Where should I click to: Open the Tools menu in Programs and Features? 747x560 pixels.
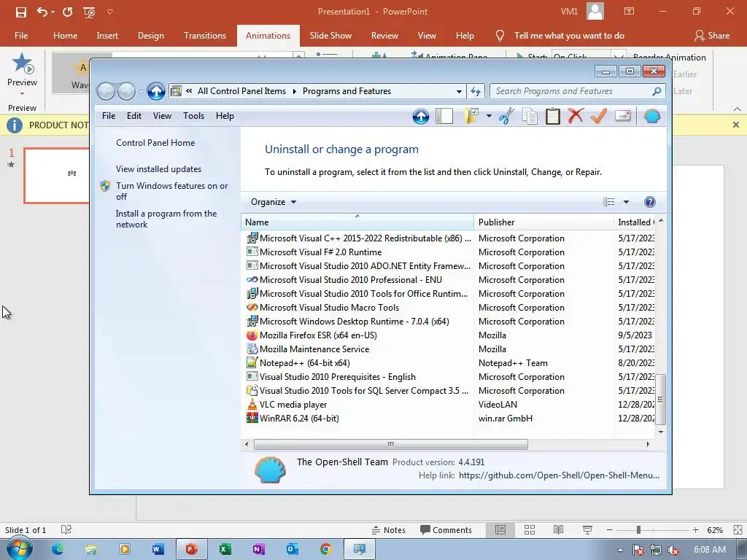pos(193,116)
